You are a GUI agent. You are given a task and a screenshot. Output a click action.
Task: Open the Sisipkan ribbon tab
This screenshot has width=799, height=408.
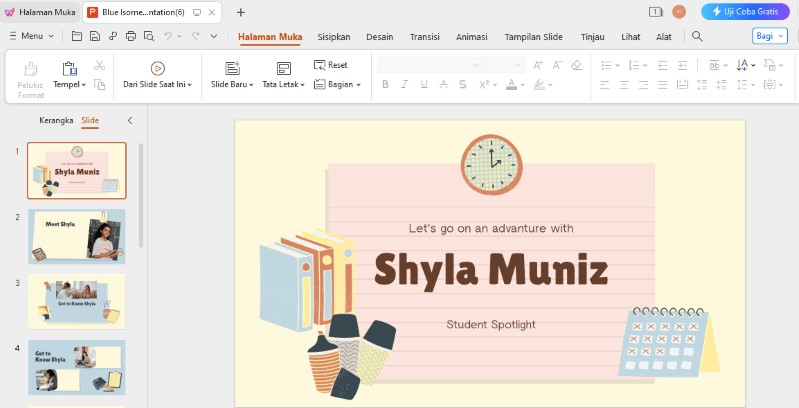tap(333, 36)
